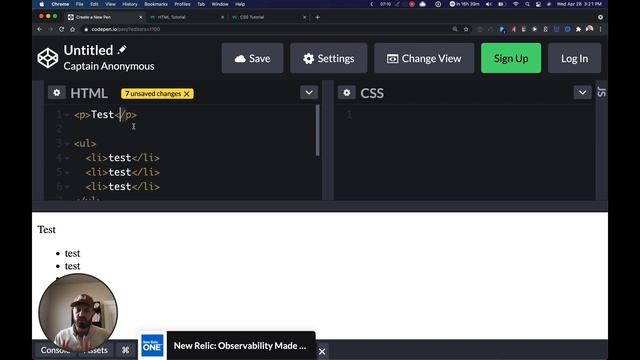The height and width of the screenshot is (360, 640).
Task: Open the Console panel
Action: click(x=56, y=350)
